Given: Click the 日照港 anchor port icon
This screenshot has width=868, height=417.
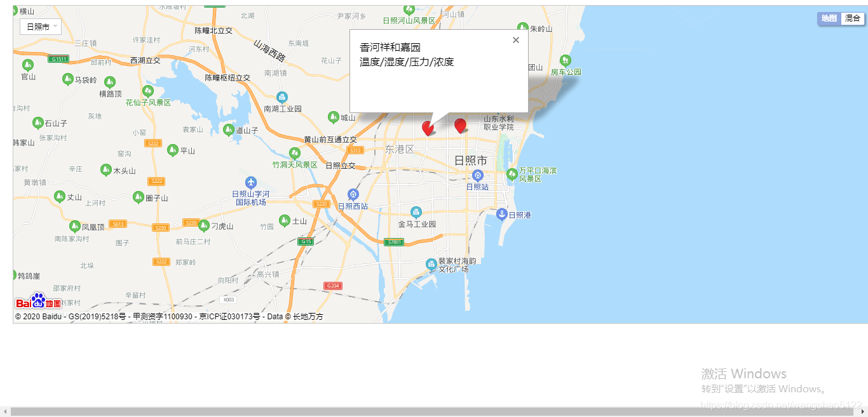Looking at the screenshot, I should tap(502, 214).
